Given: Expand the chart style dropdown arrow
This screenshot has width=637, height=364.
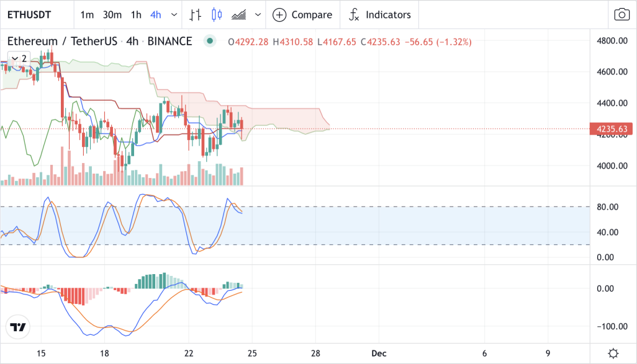Looking at the screenshot, I should (258, 15).
